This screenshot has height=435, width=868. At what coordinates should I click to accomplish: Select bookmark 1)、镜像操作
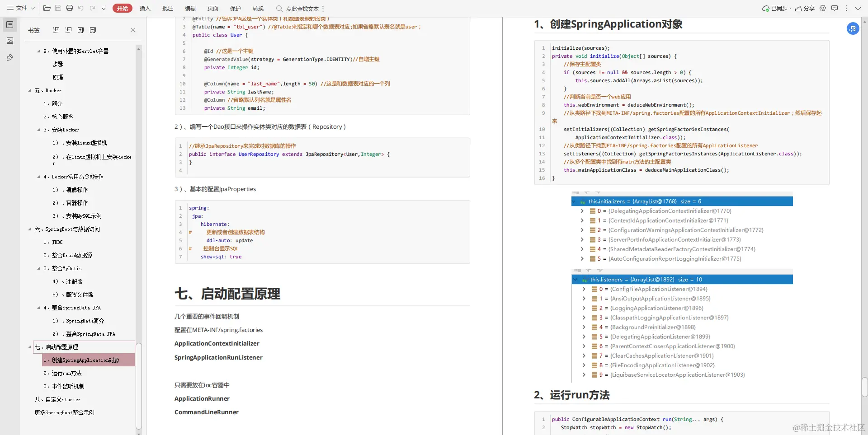(x=70, y=190)
